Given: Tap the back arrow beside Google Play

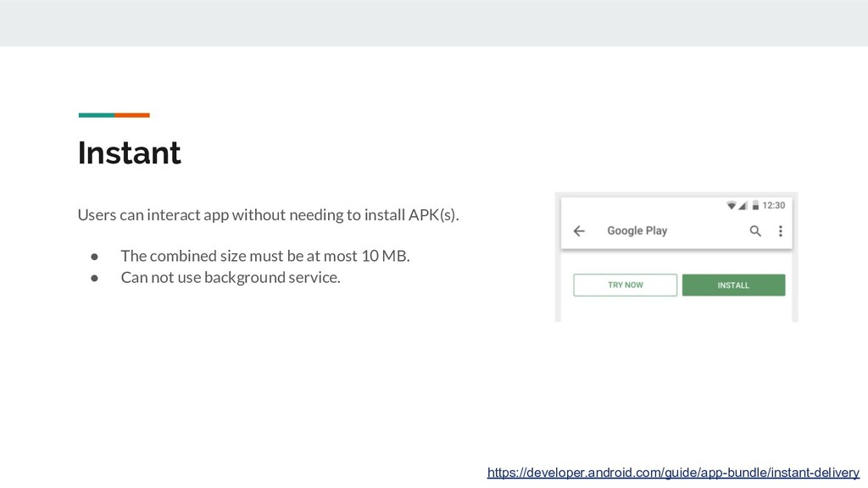Looking at the screenshot, I should [x=579, y=230].
